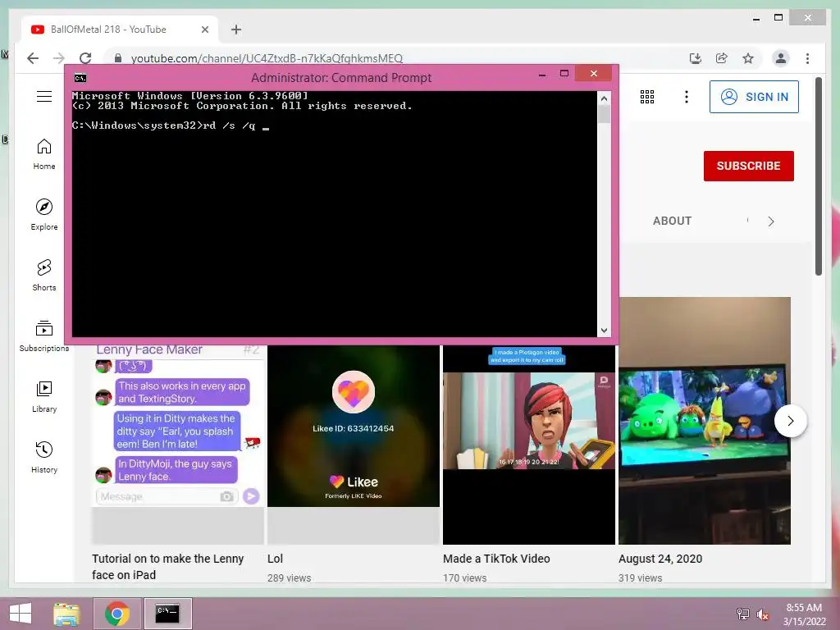
Task: Click the Chrome forward arrow
Action: pyautogui.click(x=59, y=58)
